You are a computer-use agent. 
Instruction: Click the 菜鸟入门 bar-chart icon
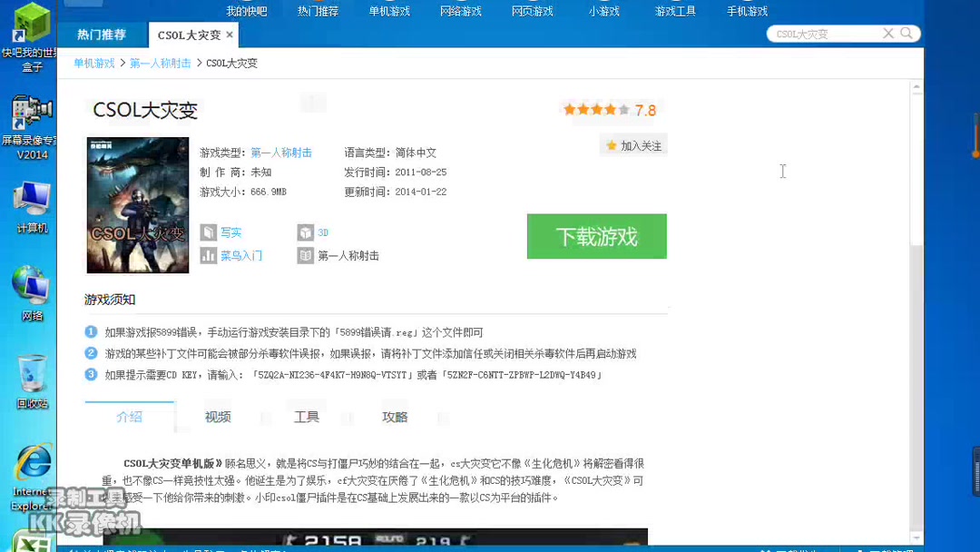(209, 255)
